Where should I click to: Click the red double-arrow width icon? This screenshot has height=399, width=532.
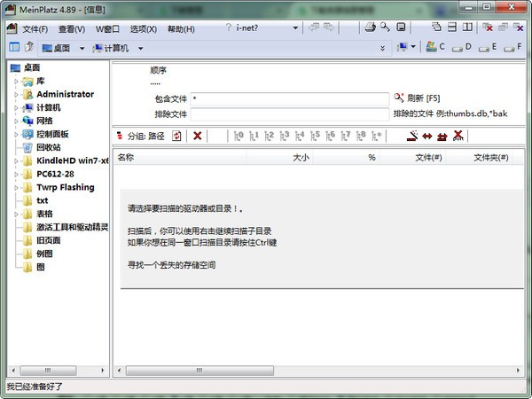[427, 136]
